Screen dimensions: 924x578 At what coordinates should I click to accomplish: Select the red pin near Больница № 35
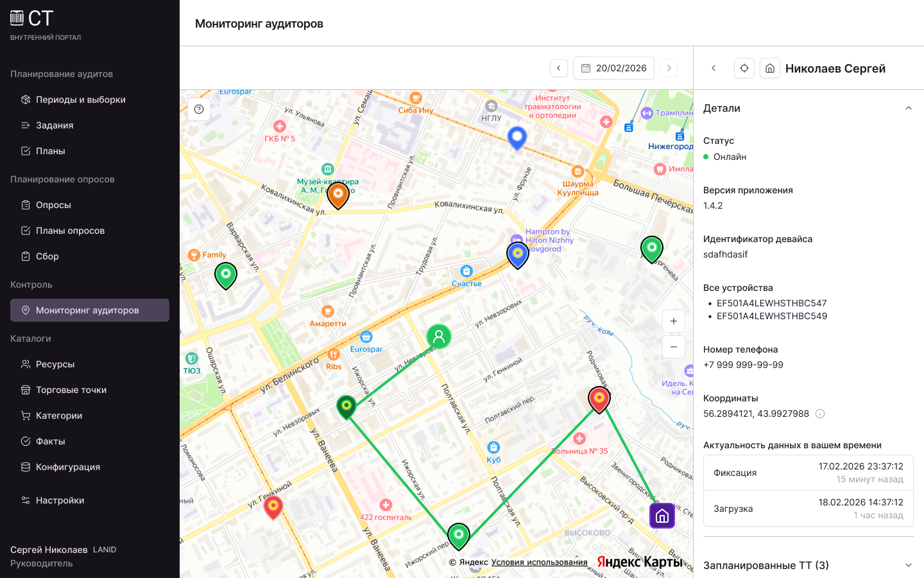coord(599,400)
